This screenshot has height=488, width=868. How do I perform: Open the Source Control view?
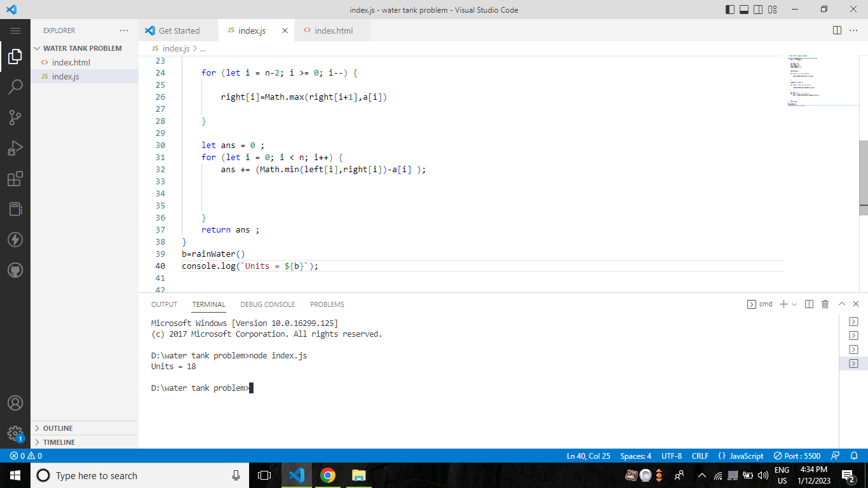pyautogui.click(x=15, y=117)
